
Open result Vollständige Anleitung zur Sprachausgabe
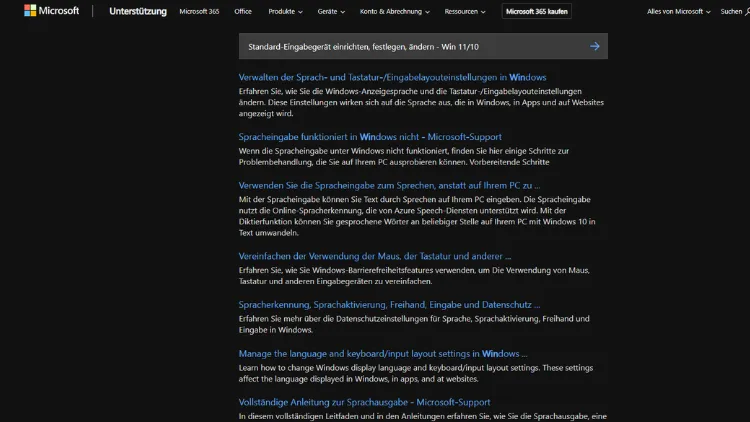click(x=364, y=402)
